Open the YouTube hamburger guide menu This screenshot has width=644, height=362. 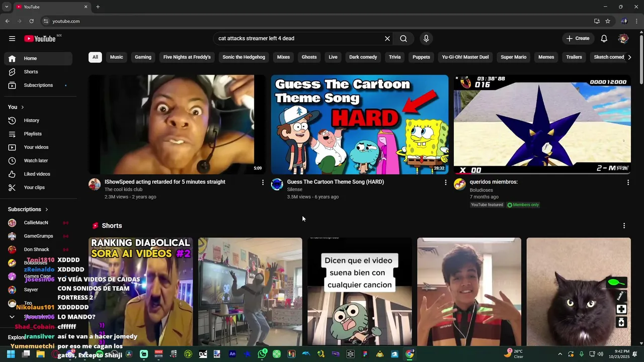point(12,39)
